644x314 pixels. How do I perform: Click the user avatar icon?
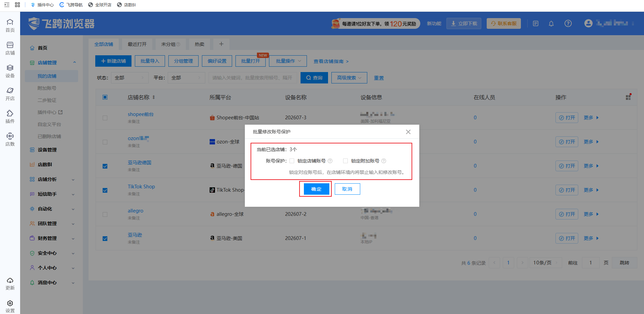click(x=588, y=23)
